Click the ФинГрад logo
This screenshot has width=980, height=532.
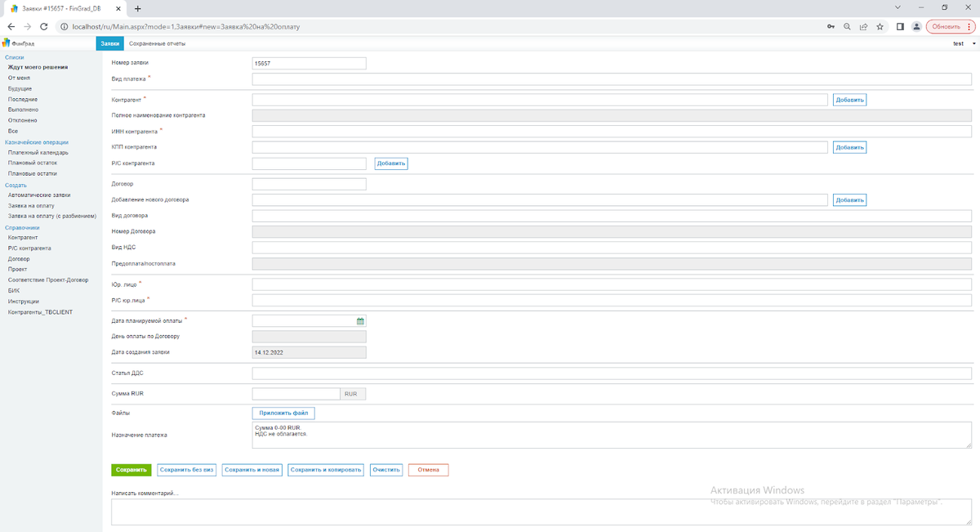[17, 43]
